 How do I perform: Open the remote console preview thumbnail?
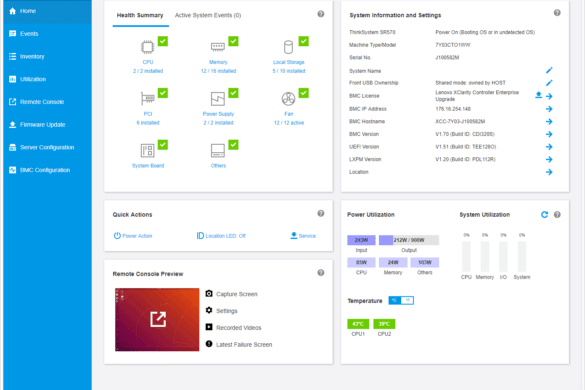click(157, 319)
